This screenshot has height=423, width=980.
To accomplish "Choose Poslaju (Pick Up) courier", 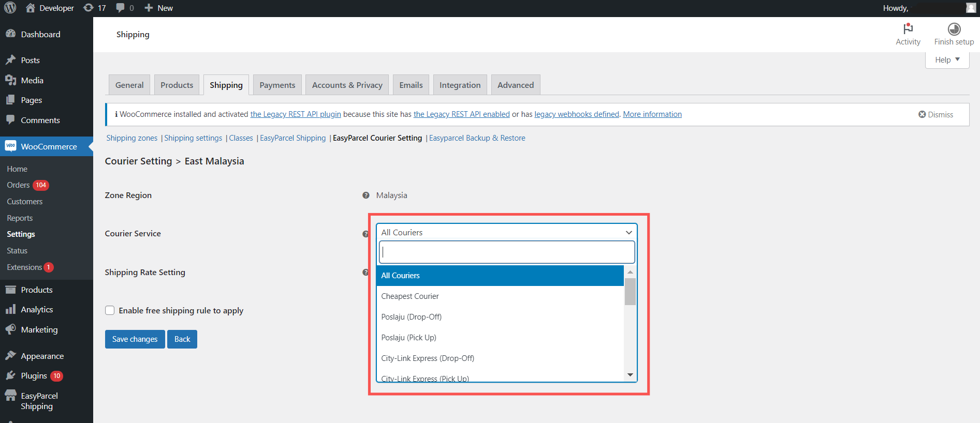I will pos(500,338).
